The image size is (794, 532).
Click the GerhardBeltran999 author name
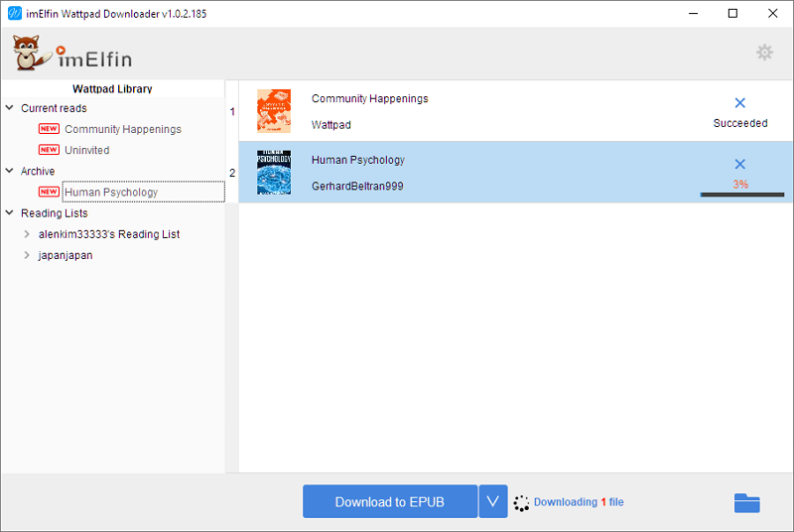tap(357, 187)
